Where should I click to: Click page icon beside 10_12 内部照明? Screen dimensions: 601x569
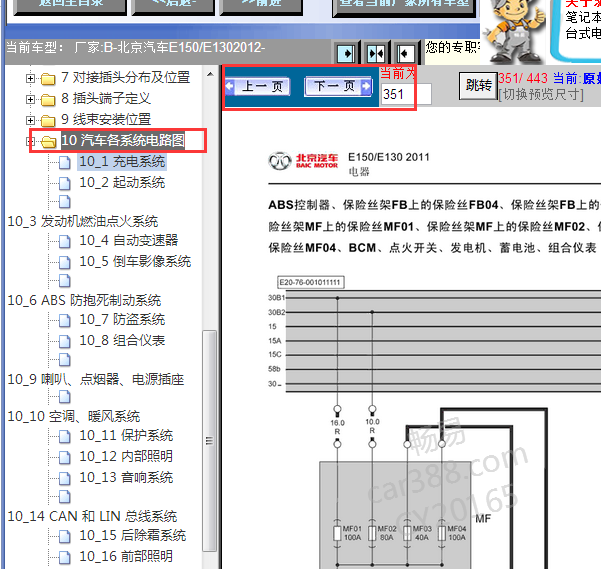pos(65,457)
